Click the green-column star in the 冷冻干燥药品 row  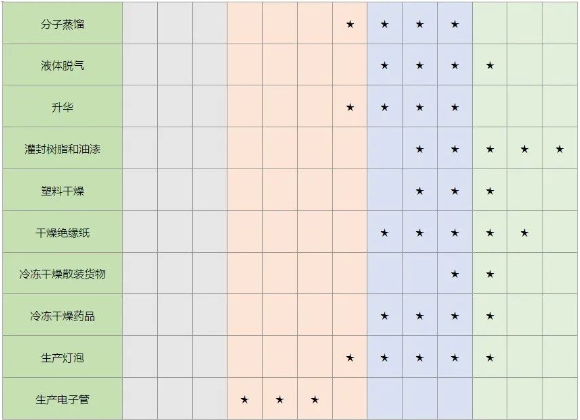pos(490,316)
